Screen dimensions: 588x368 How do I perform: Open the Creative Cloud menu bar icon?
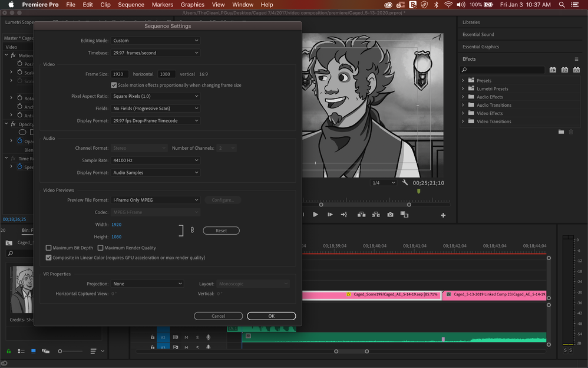point(387,5)
